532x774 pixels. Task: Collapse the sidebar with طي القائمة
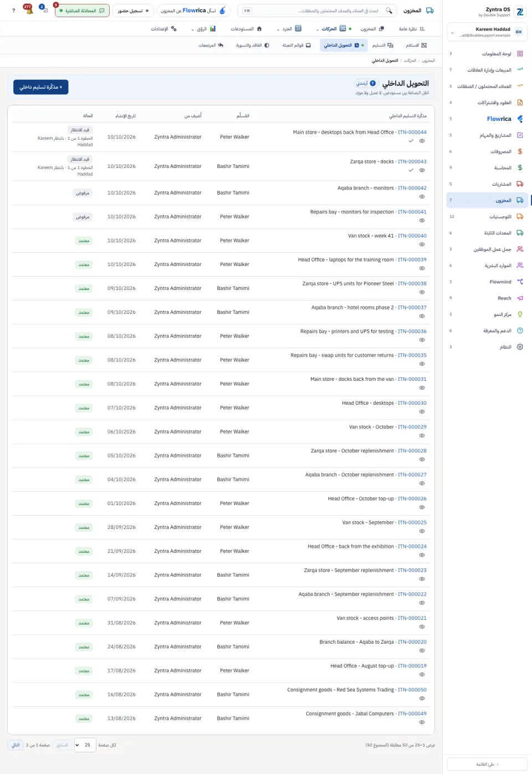coord(487,764)
